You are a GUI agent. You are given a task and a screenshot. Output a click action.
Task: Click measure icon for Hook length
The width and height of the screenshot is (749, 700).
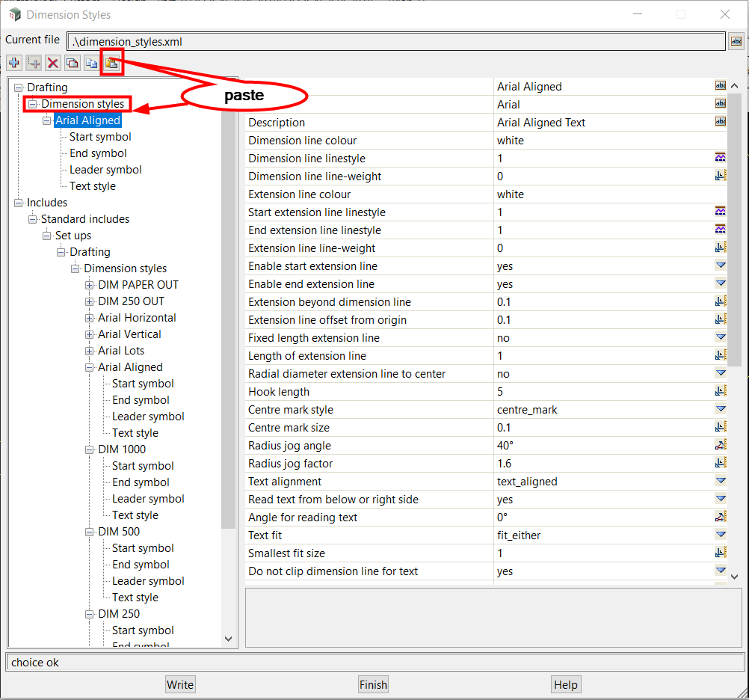pos(720,392)
